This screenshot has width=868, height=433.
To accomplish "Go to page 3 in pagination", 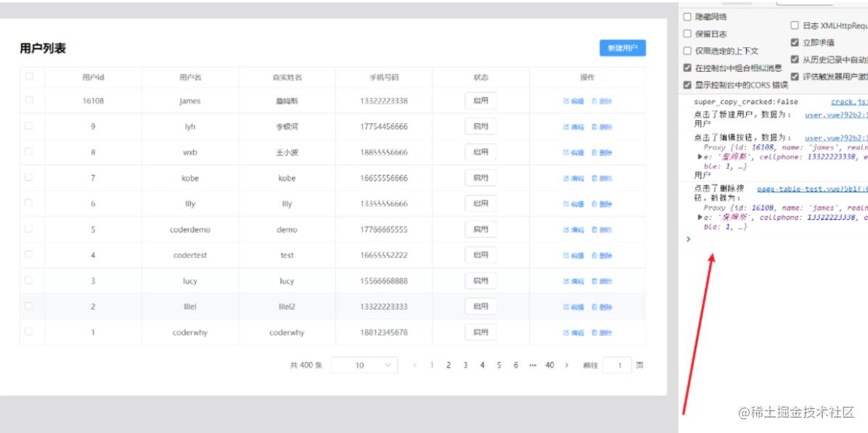I will 465,366.
